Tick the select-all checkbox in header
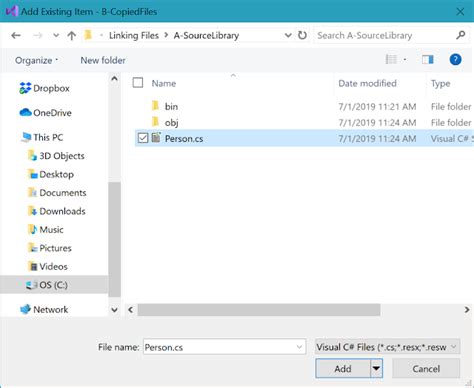 tap(138, 83)
